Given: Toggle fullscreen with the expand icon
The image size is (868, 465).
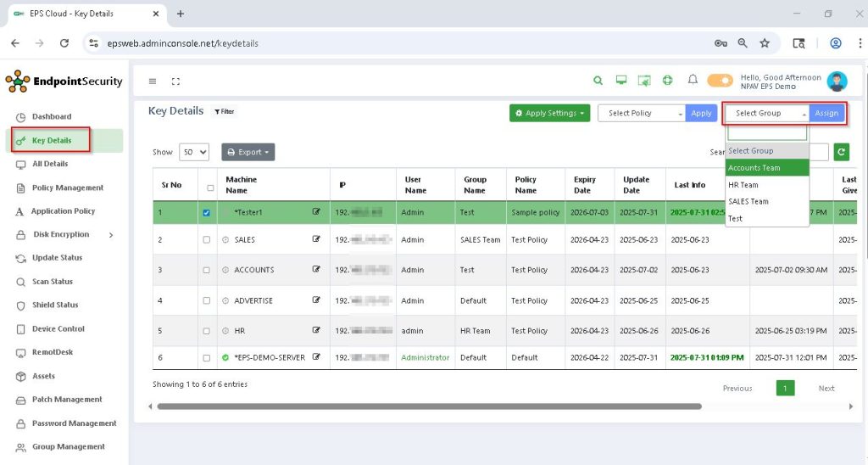Looking at the screenshot, I should coord(175,81).
